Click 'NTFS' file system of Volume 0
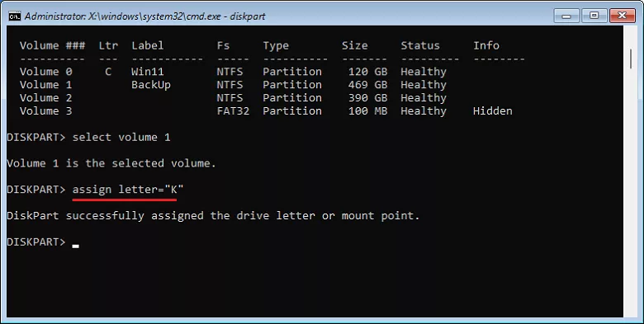The image size is (644, 324). [230, 72]
